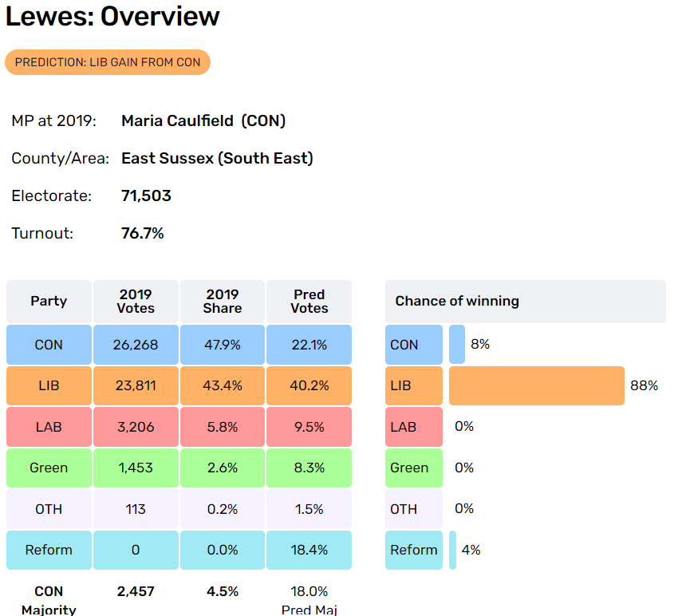The image size is (686, 616).
Task: Select the Green party cell in table
Action: [49, 468]
